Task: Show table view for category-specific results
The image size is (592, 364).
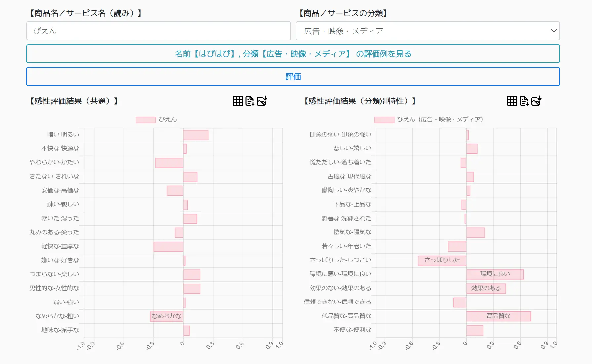Action: point(512,101)
